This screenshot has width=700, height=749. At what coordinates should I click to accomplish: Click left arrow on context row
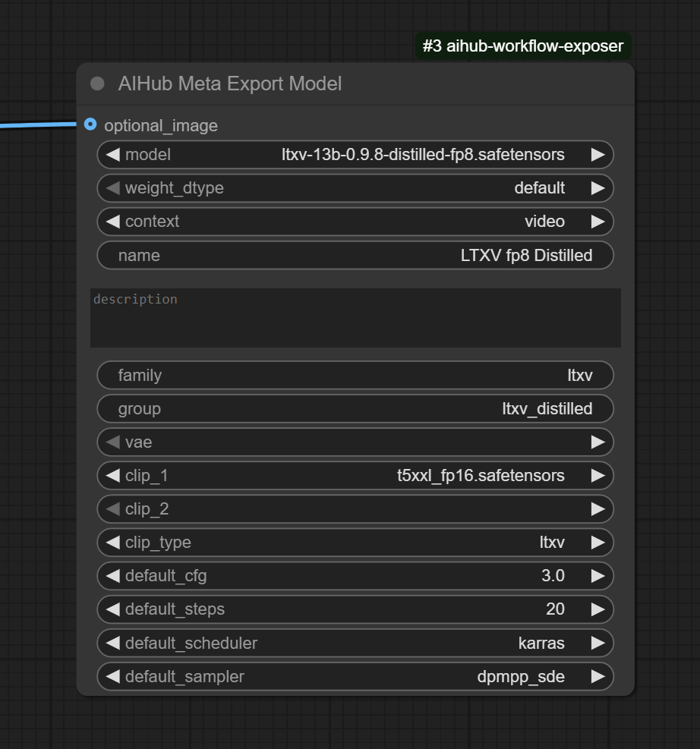coord(113,222)
